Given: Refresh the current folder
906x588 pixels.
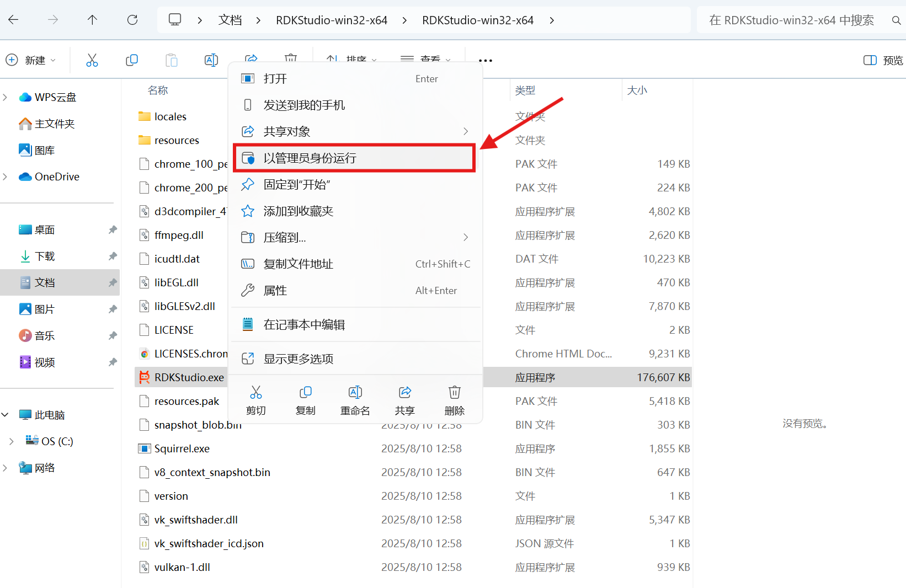Looking at the screenshot, I should [x=132, y=20].
